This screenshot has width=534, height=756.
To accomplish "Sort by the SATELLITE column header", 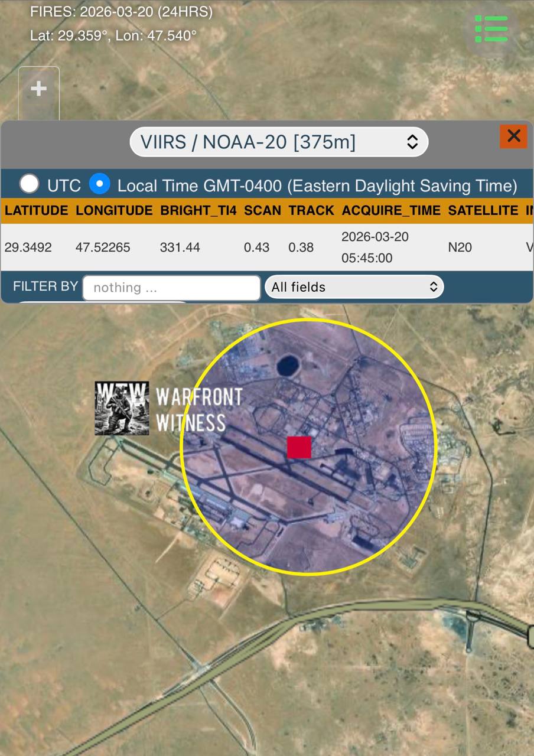I will (483, 210).
